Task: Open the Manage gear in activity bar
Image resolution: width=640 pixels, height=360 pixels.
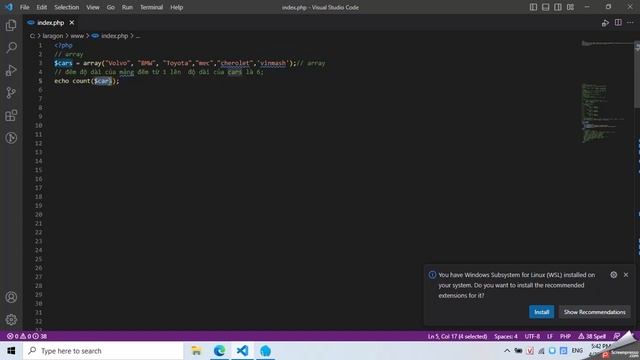Action: [x=11, y=320]
